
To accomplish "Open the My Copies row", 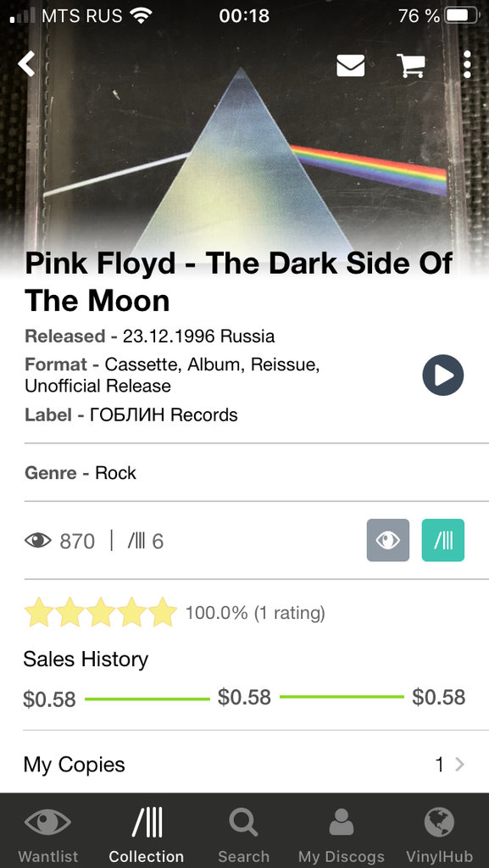I will [244, 765].
